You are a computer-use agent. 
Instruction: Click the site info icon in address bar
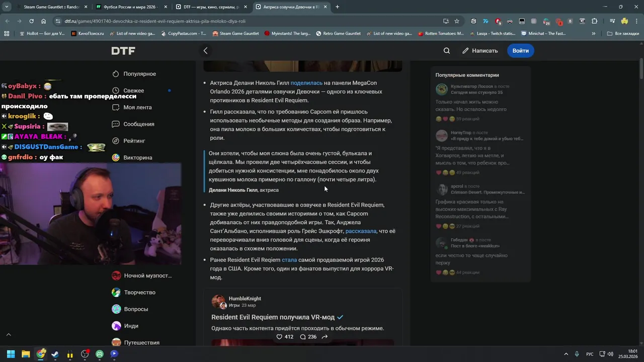[x=58, y=21]
